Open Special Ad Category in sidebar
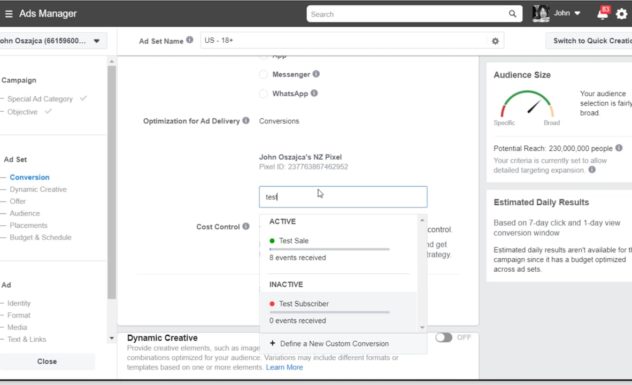 pos(40,99)
